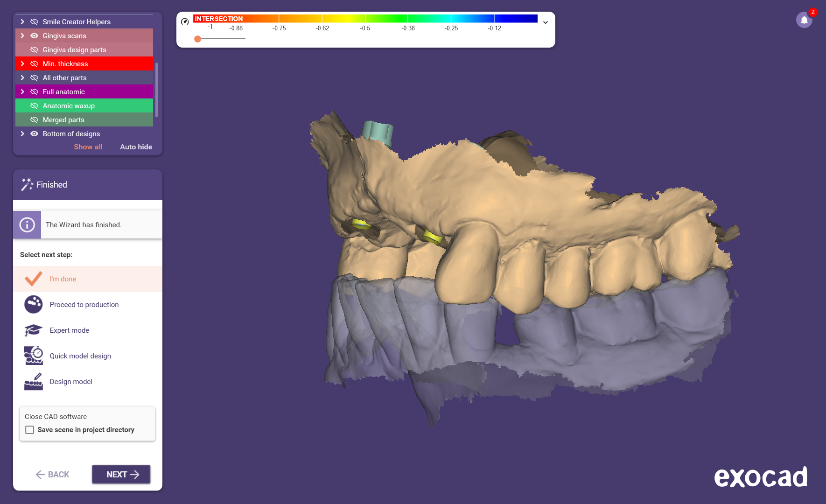Open the Intersection color scale dropdown
Viewport: 826px width, 504px height.
click(x=545, y=22)
